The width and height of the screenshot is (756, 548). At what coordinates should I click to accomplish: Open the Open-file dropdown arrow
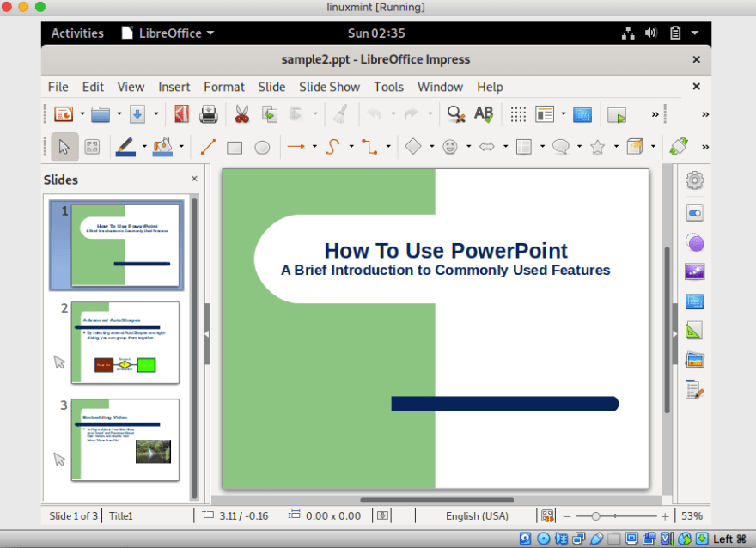pos(119,114)
